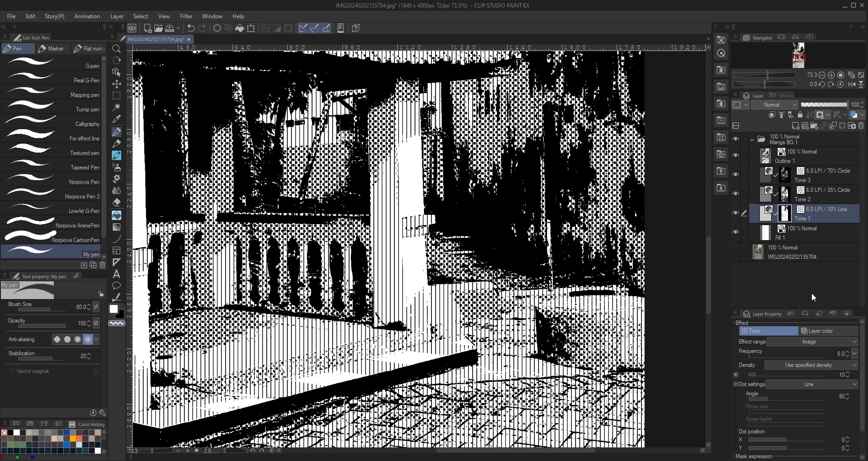Screen dimensions: 868x461
Task: Toggle visibility of Tone 2 layer
Action: [x=736, y=194]
